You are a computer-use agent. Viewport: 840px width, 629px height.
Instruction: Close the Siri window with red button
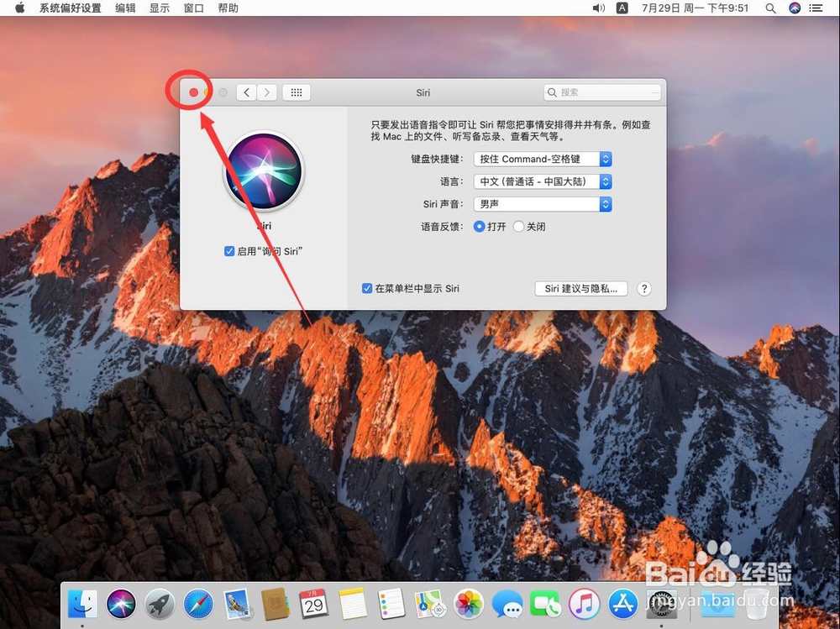(194, 92)
